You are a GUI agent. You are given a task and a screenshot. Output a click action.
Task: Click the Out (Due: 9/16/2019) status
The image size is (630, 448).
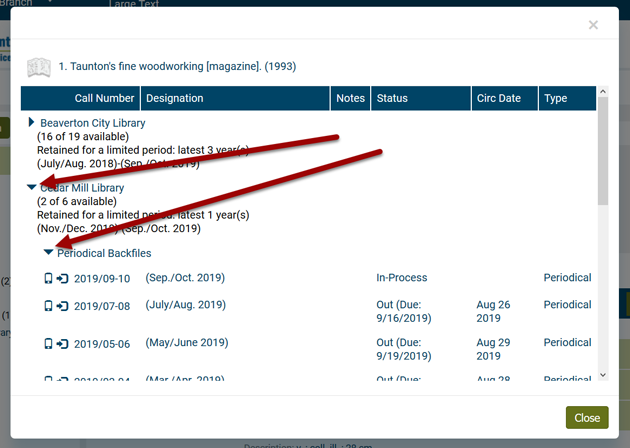[404, 311]
